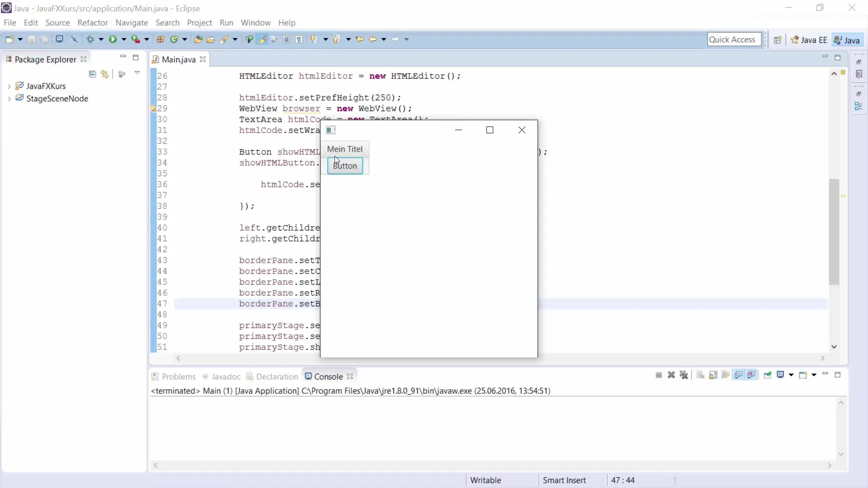Open the Package Explorer View Menu triangle
Screen dimensions: 868x488
coord(137,73)
